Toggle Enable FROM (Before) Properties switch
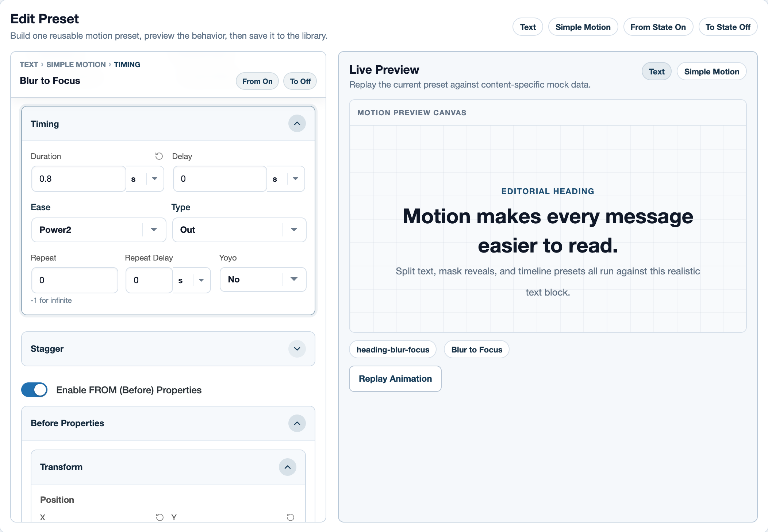The width and height of the screenshot is (768, 532). point(34,390)
